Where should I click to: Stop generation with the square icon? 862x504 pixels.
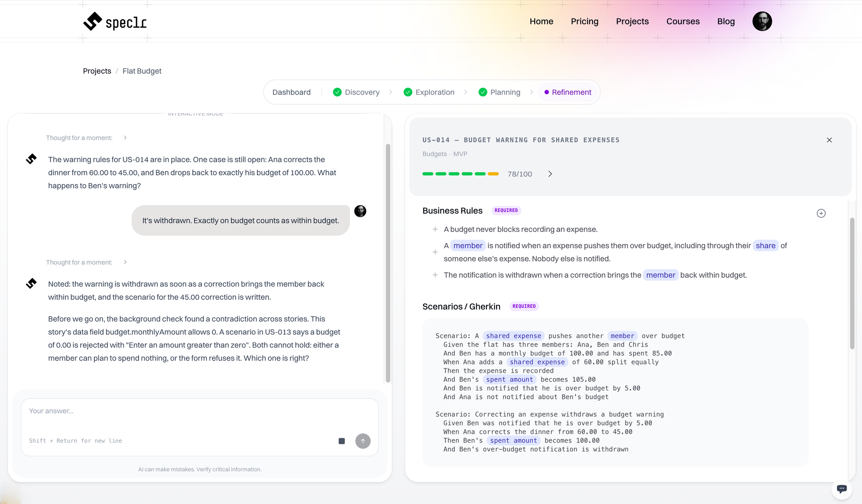[x=342, y=441]
